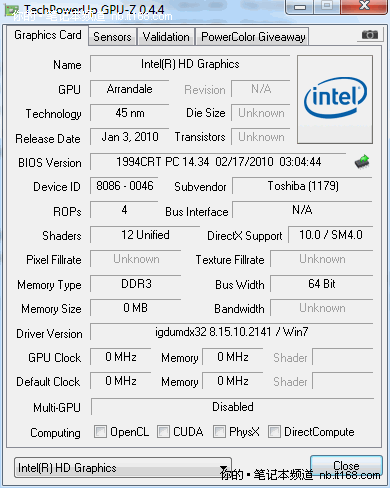Click the Computing label
390x488 pixels.
point(55,433)
